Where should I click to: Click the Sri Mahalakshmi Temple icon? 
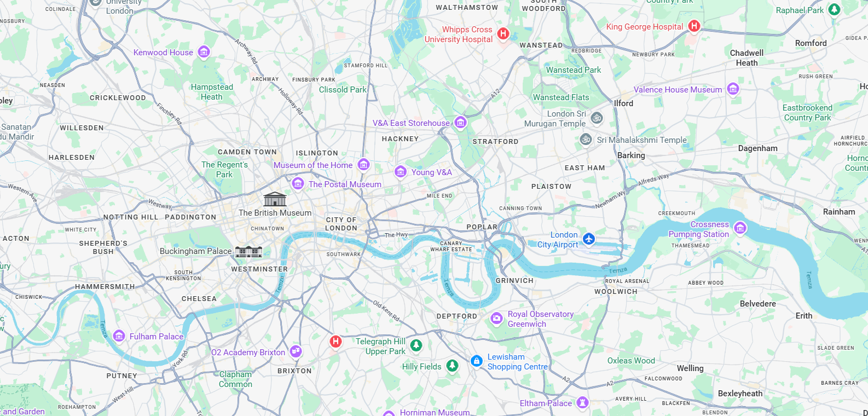(x=586, y=140)
